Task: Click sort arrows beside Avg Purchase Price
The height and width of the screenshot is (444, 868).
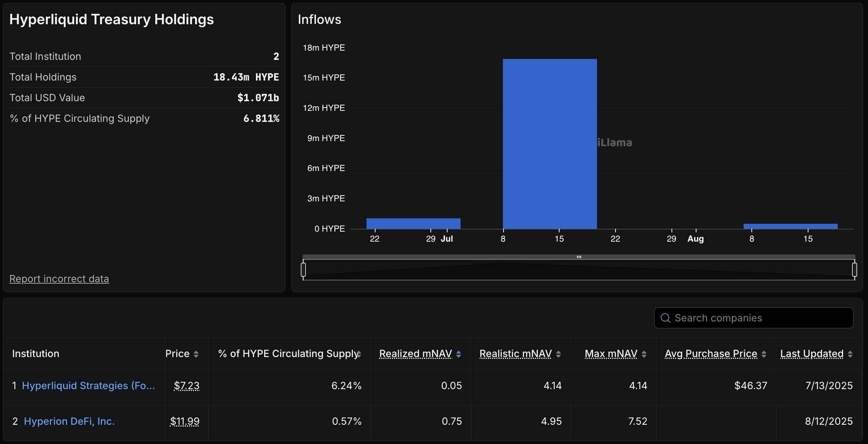Action: click(x=764, y=354)
